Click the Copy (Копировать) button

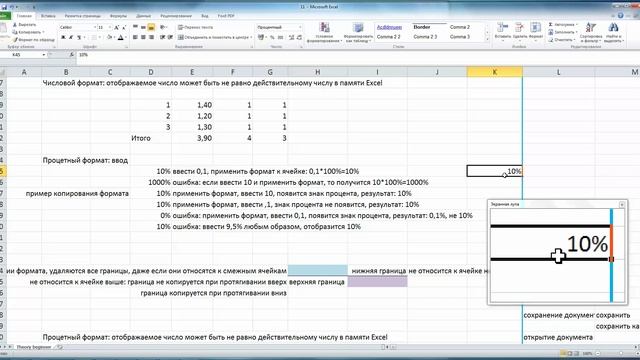27,32
